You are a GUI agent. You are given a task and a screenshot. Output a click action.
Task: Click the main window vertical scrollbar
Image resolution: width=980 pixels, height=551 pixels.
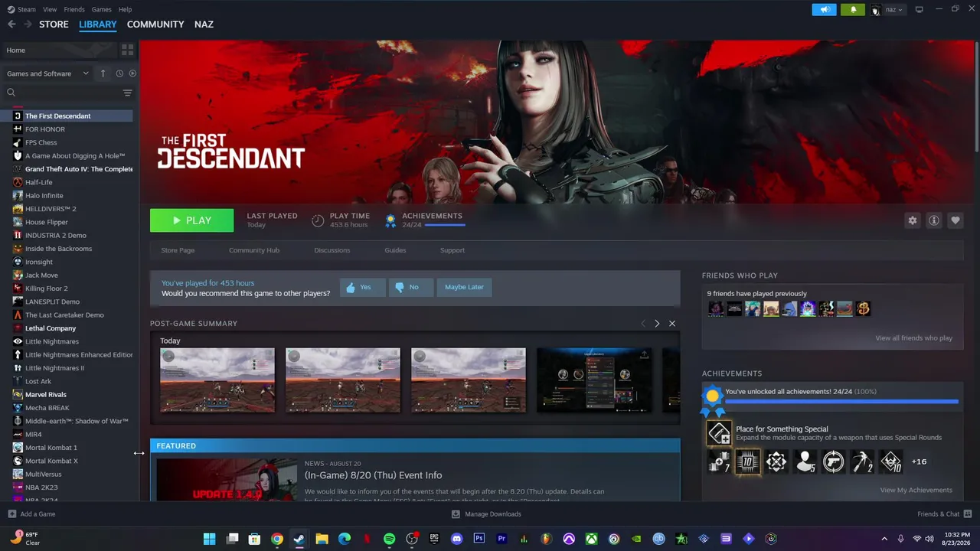pyautogui.click(x=977, y=96)
